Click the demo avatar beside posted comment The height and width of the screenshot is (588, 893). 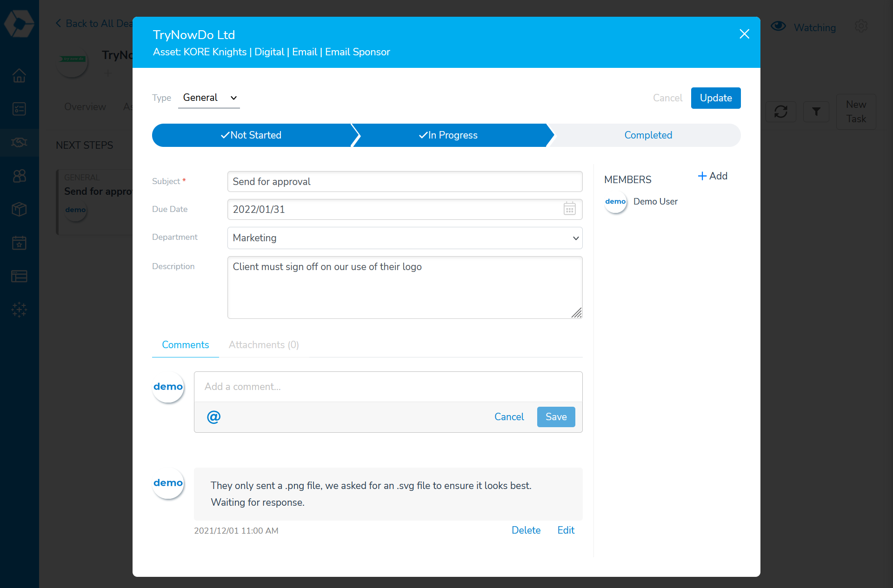tap(168, 483)
